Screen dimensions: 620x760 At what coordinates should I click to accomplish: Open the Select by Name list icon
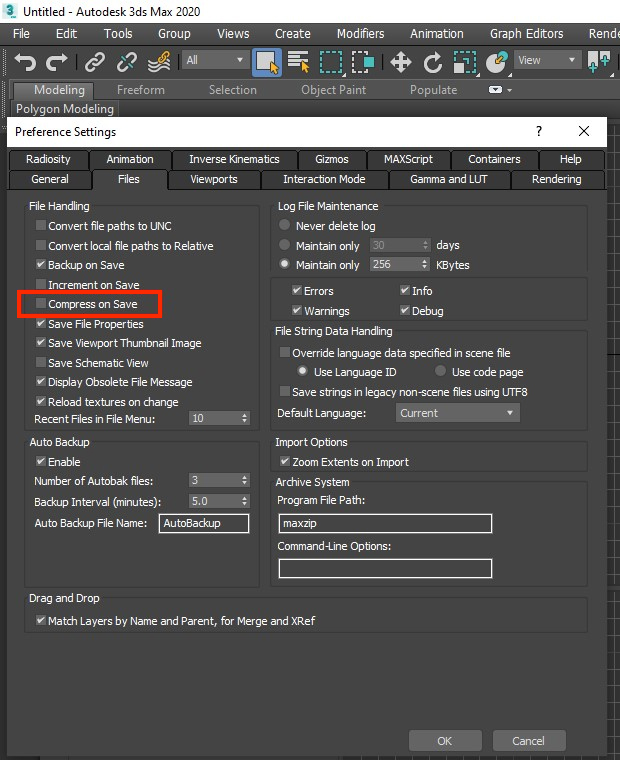pyautogui.click(x=298, y=62)
